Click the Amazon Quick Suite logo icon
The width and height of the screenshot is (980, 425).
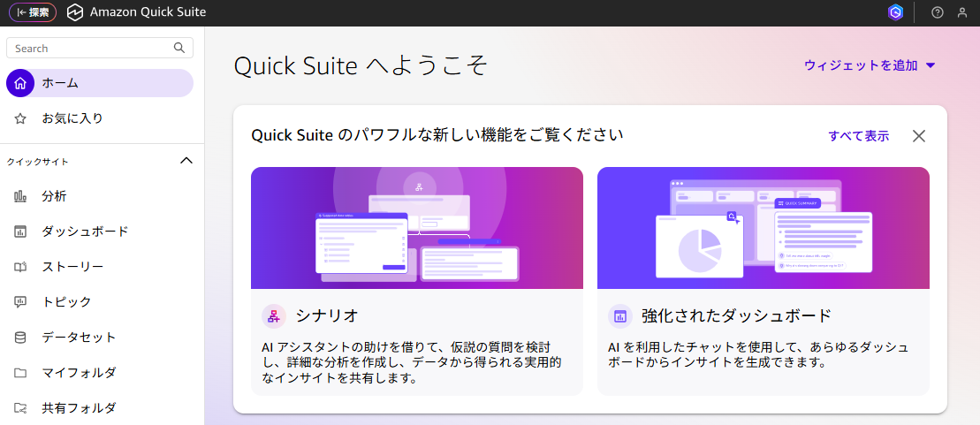point(75,12)
